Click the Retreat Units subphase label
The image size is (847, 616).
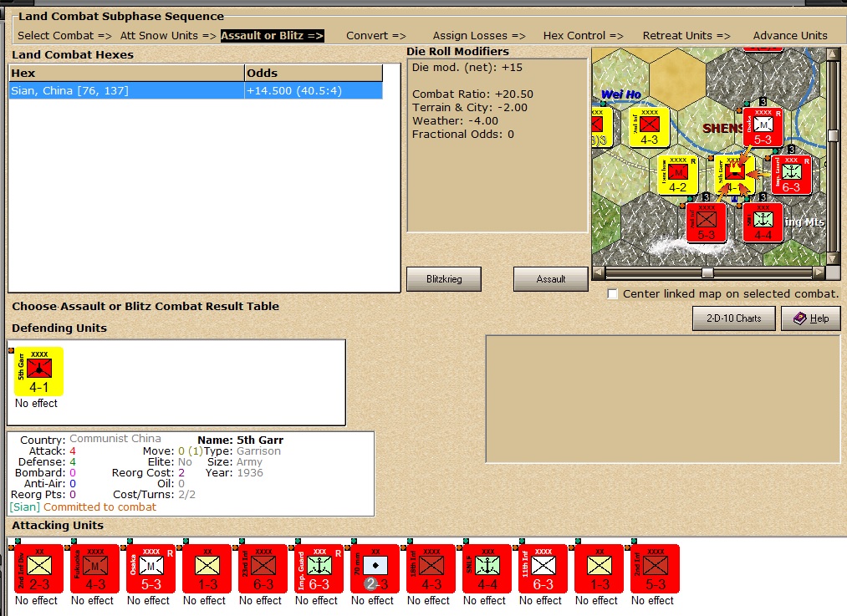[686, 36]
